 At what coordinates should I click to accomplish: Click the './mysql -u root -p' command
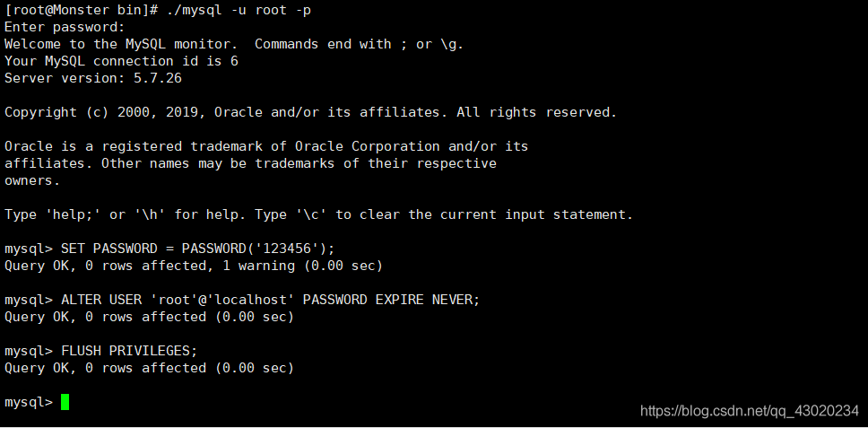239,11
